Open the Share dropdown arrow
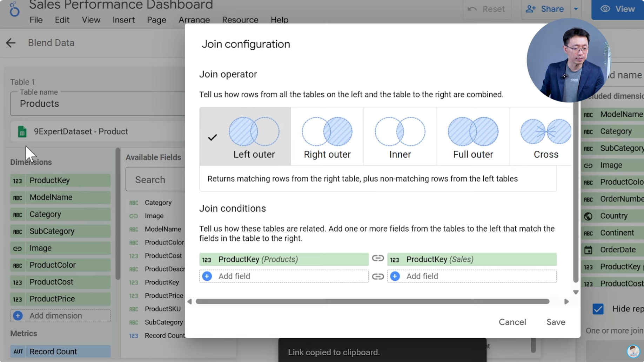The height and width of the screenshot is (362, 644). click(x=576, y=9)
